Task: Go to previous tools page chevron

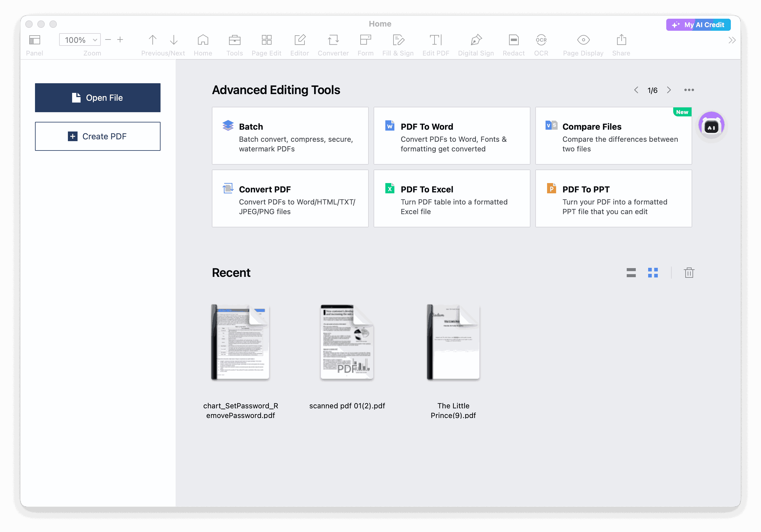Action: [x=636, y=90]
